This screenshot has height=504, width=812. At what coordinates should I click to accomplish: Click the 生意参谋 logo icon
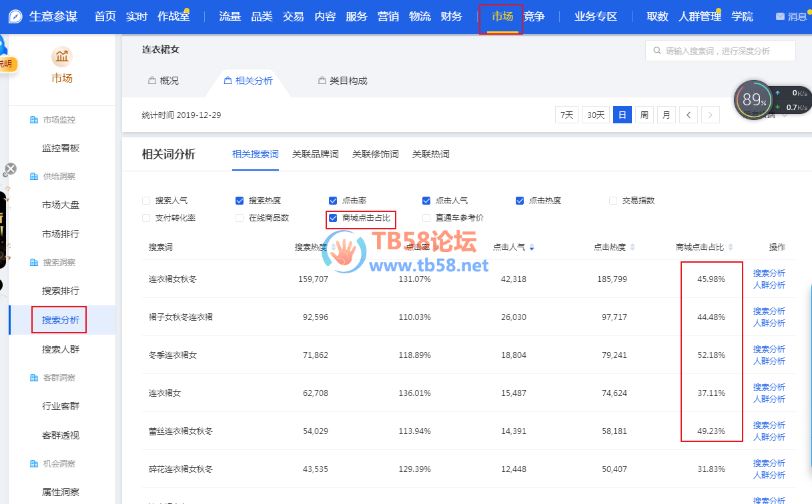tap(15, 17)
